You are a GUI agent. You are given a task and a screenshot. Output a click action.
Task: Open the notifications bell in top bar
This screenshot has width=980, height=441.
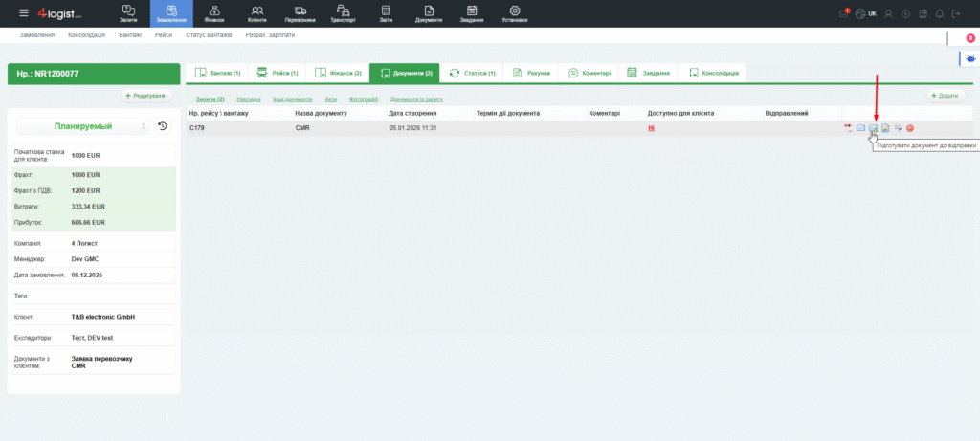[939, 13]
